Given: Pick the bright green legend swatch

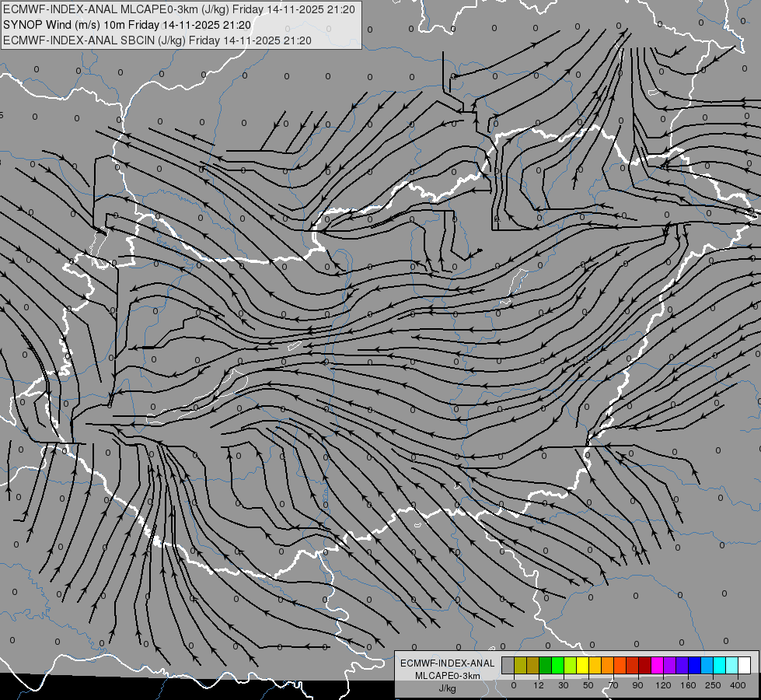Looking at the screenshot, I should (x=557, y=666).
